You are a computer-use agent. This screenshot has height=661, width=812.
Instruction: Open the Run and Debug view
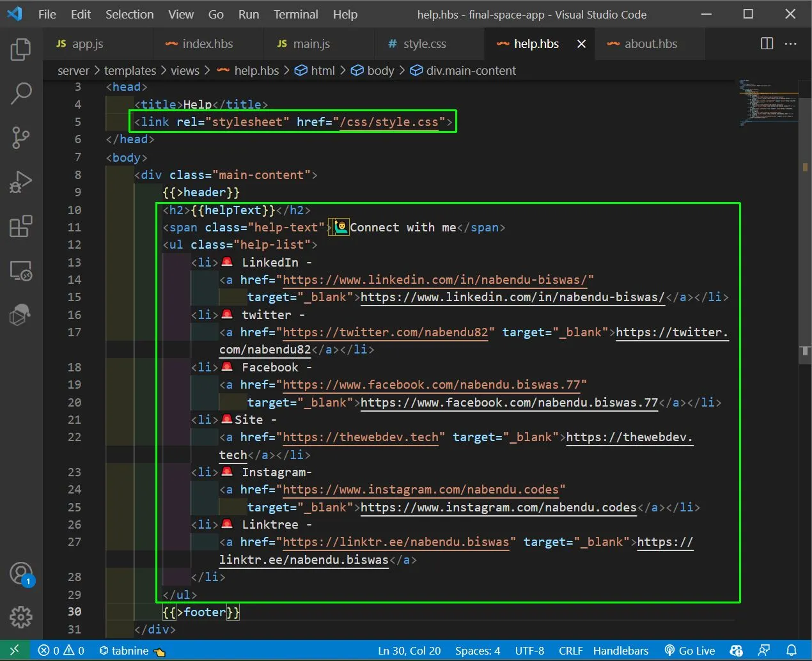[20, 182]
